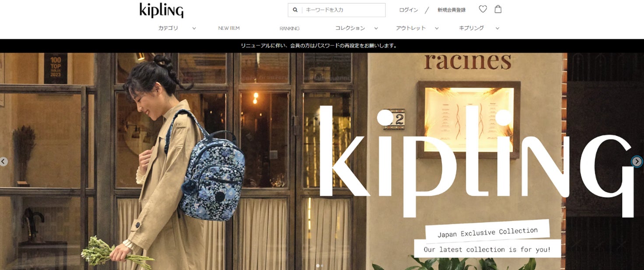
Task: Click the search magnifier icon
Action: click(x=295, y=10)
